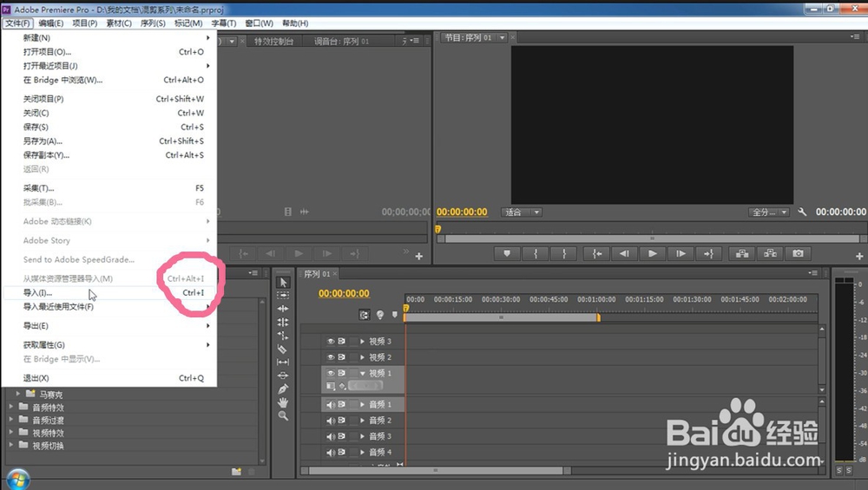The height and width of the screenshot is (490, 868).
Task: Mute audio track 音频 2 speaker toggle
Action: (331, 421)
